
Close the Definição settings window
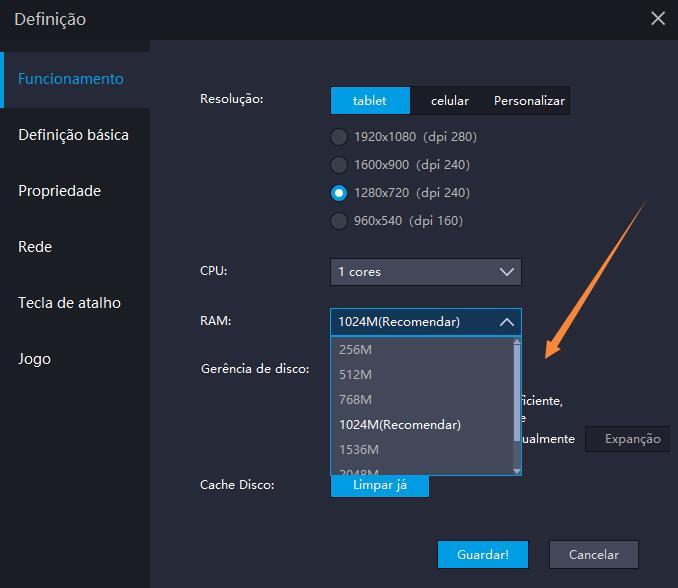pyautogui.click(x=658, y=19)
